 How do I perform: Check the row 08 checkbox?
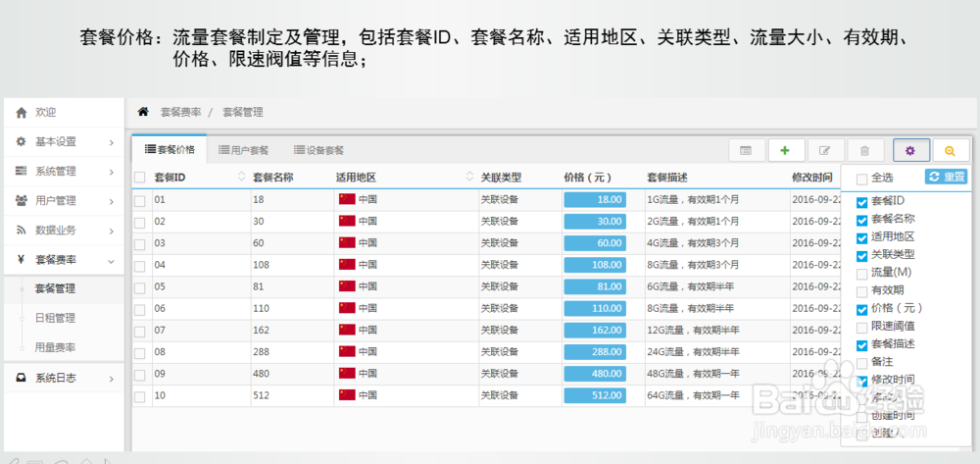click(x=140, y=353)
